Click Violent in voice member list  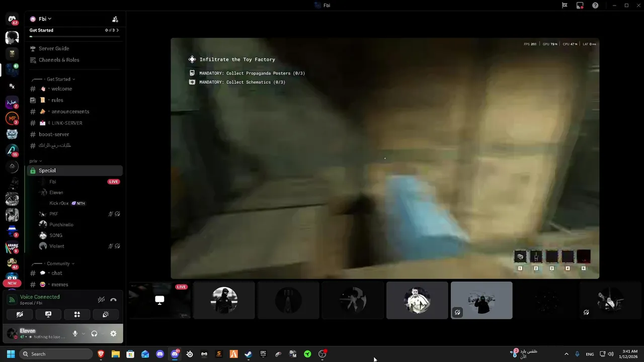pos(79,246)
